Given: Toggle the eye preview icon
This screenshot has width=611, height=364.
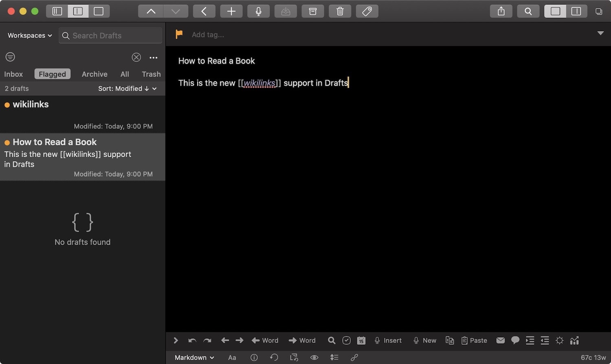Looking at the screenshot, I should [314, 357].
